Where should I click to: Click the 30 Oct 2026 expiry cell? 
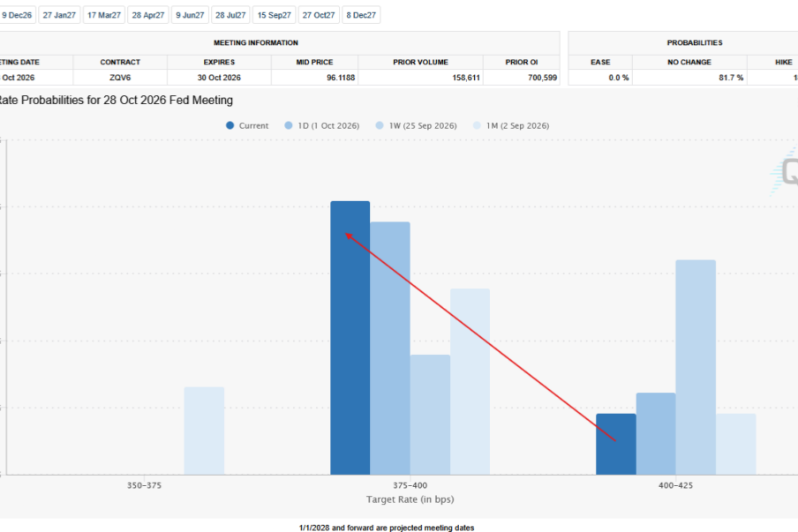(x=219, y=78)
